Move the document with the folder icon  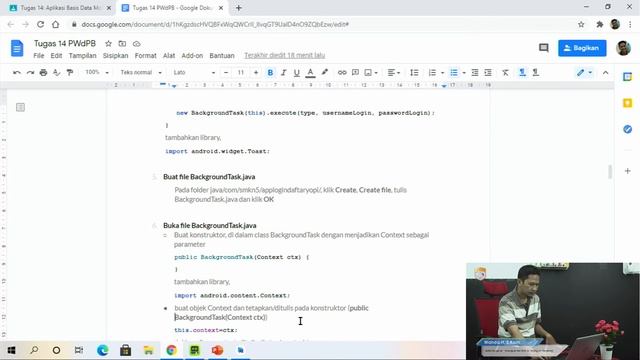click(122, 44)
